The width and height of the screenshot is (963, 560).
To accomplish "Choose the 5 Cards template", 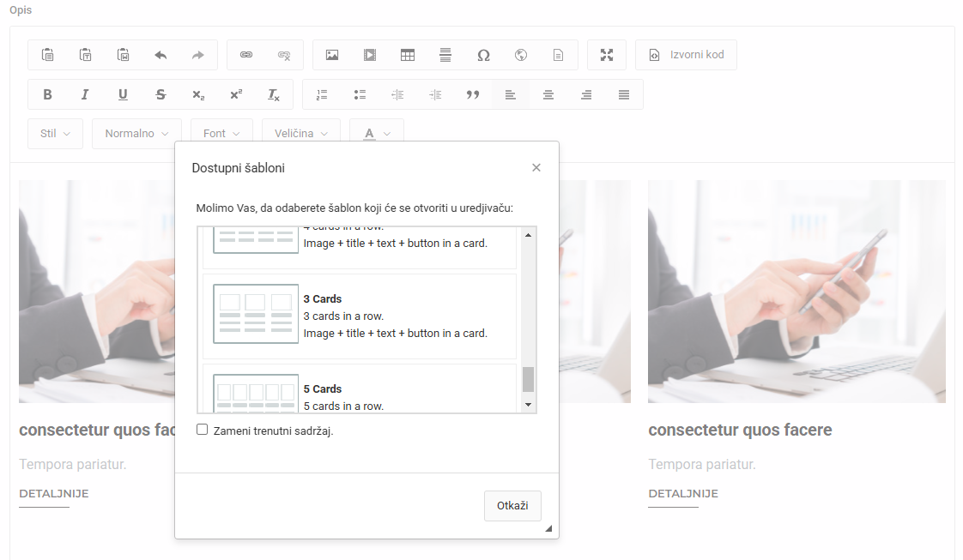I will 360,395.
